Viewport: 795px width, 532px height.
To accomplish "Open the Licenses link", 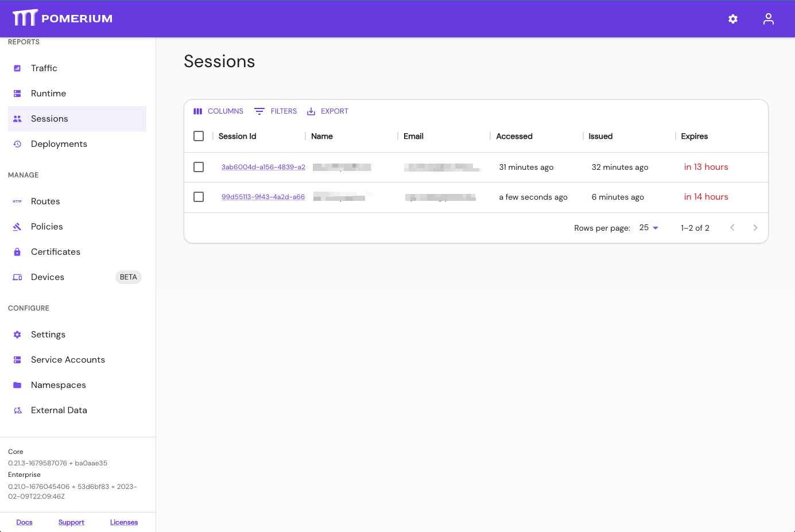I will pos(124,522).
